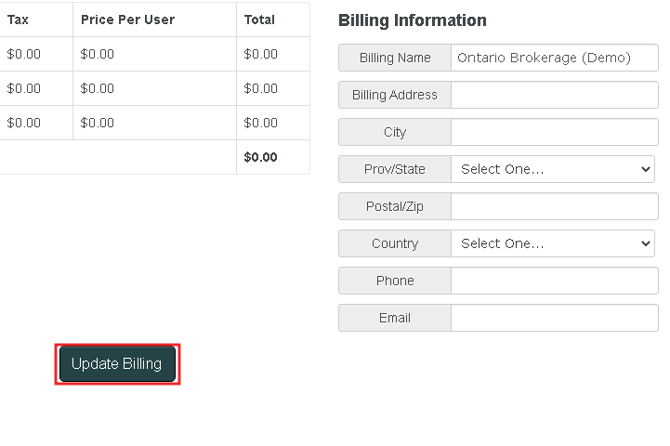Screen dimensions: 670x446
Task: Select the City input field
Action: point(554,132)
